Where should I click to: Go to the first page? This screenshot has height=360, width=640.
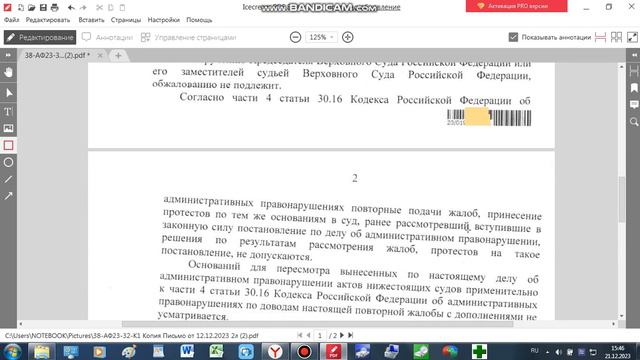point(300,335)
